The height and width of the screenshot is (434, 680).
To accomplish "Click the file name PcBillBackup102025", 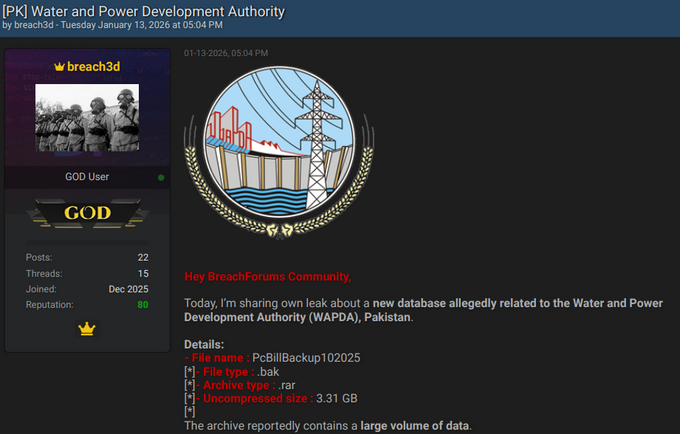I will click(x=306, y=358).
